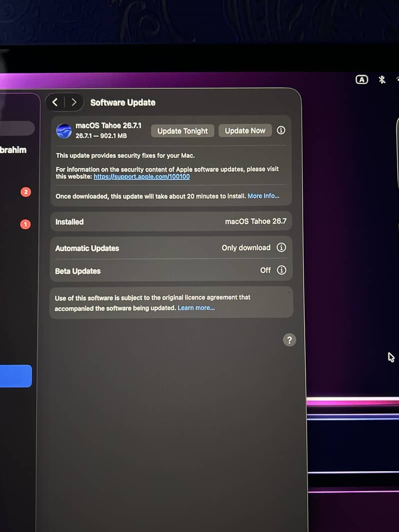Open the help question mark button

289,340
